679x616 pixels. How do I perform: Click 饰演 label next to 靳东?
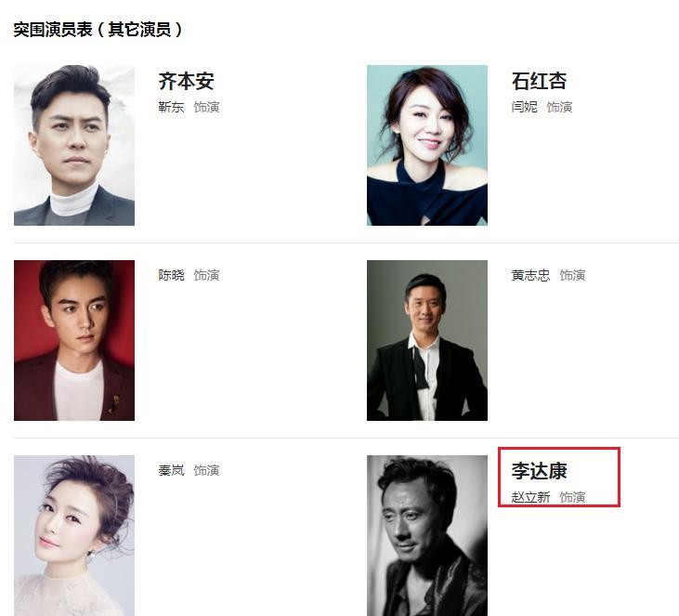[206, 107]
